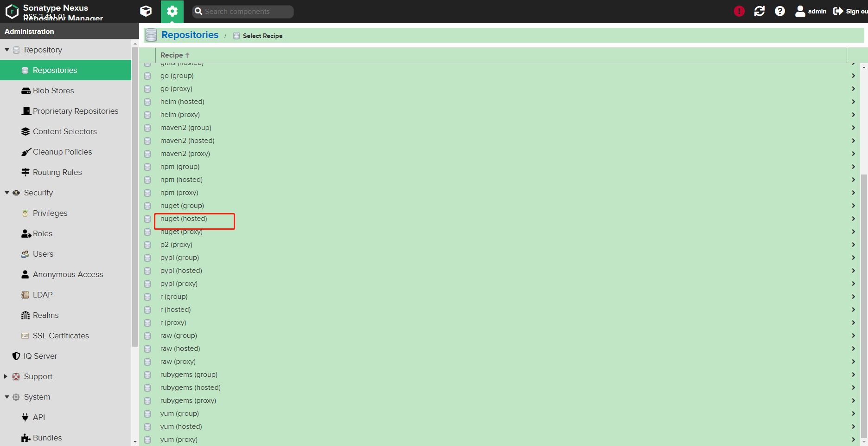The image size is (868, 446).
Task: Click the chevron on the yum (hosted) row
Action: [x=853, y=427]
